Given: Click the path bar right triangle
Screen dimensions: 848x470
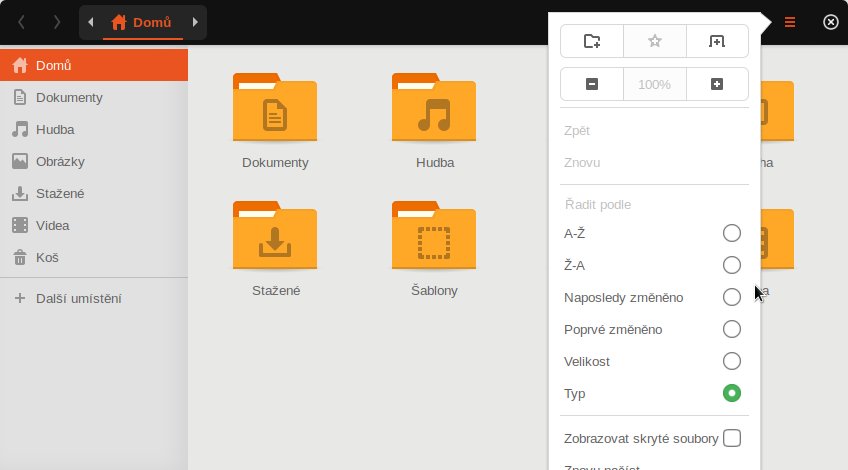Looking at the screenshot, I should [195, 22].
